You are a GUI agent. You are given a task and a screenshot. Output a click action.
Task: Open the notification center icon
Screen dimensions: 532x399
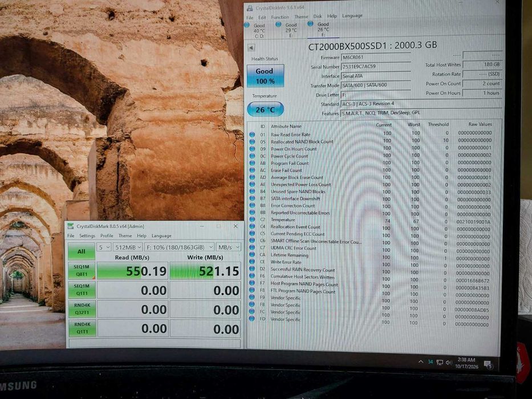tap(488, 365)
